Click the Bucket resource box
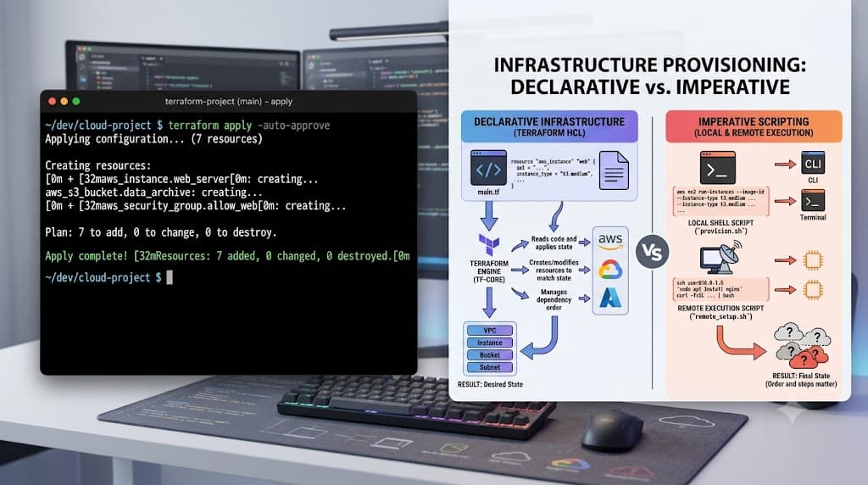The height and width of the screenshot is (485, 868). point(490,355)
